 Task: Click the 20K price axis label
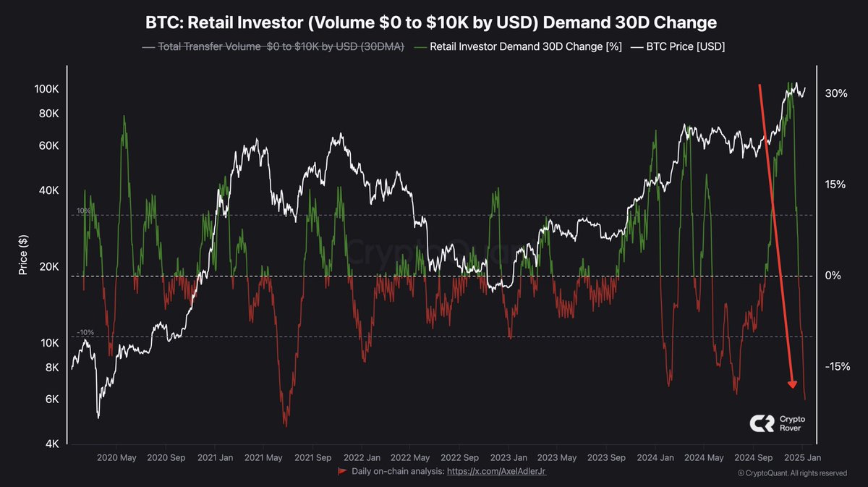point(48,266)
